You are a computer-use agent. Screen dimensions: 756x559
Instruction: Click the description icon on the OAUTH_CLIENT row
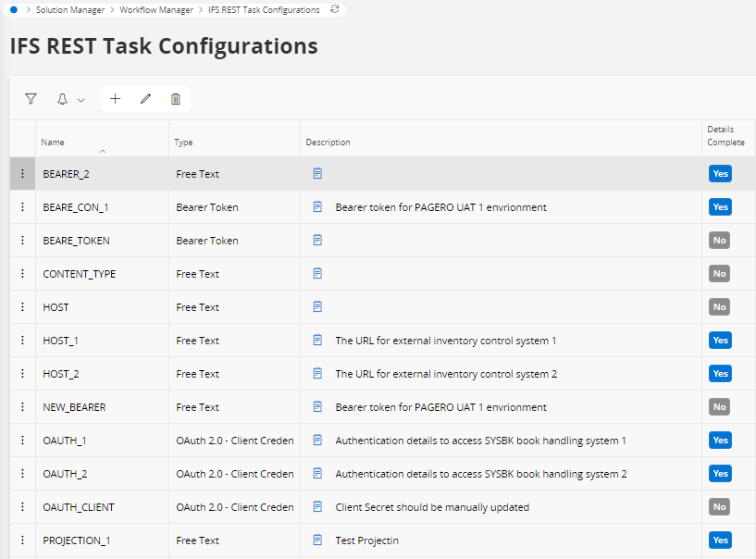316,506
